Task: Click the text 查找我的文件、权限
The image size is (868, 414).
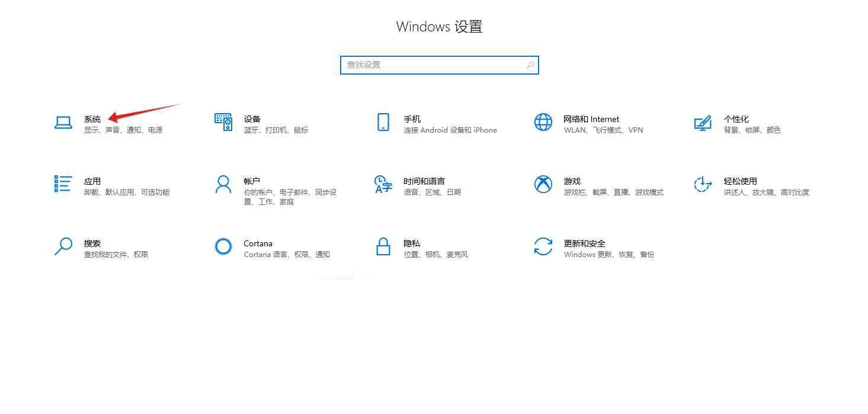Action: pos(116,255)
